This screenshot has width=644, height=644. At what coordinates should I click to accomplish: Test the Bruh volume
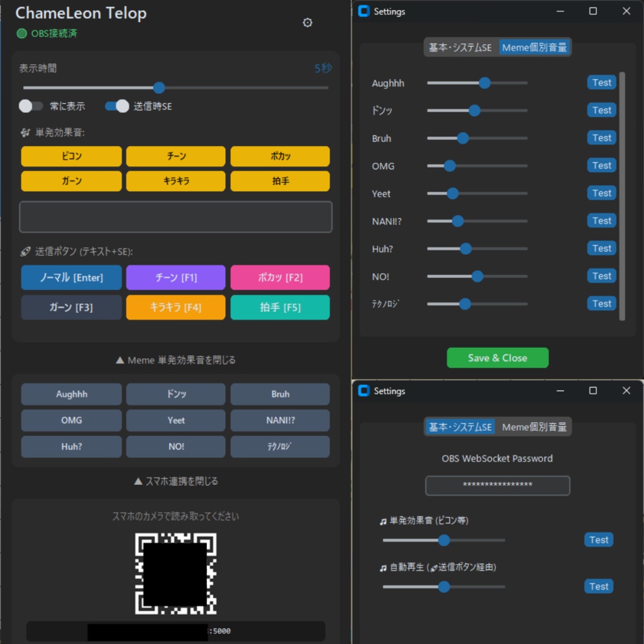point(601,138)
